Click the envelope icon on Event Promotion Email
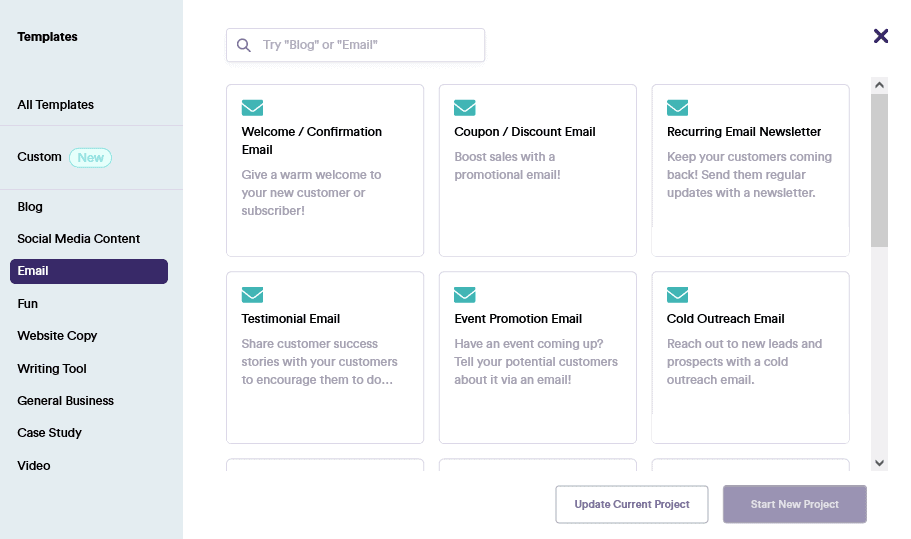The height and width of the screenshot is (539, 911). point(465,295)
